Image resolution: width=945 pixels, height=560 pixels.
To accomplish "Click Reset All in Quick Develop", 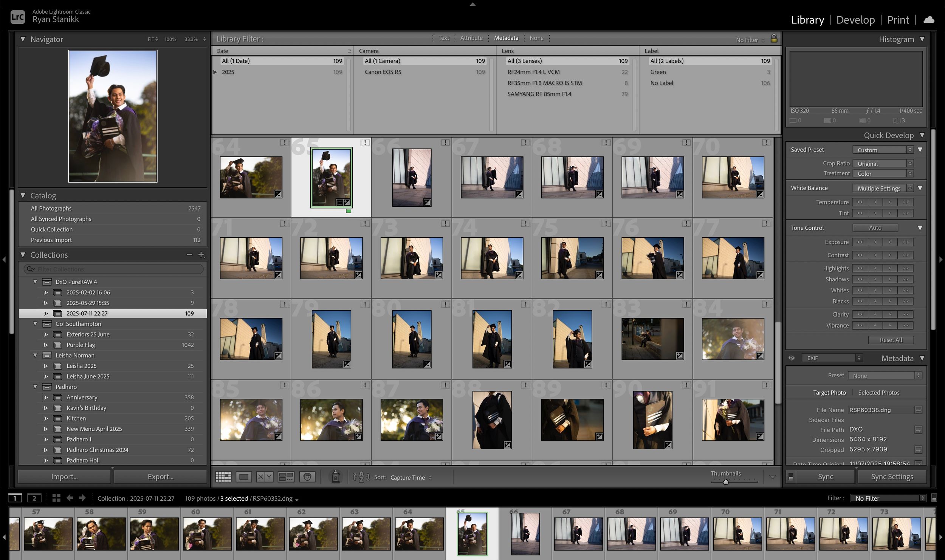I will click(891, 340).
